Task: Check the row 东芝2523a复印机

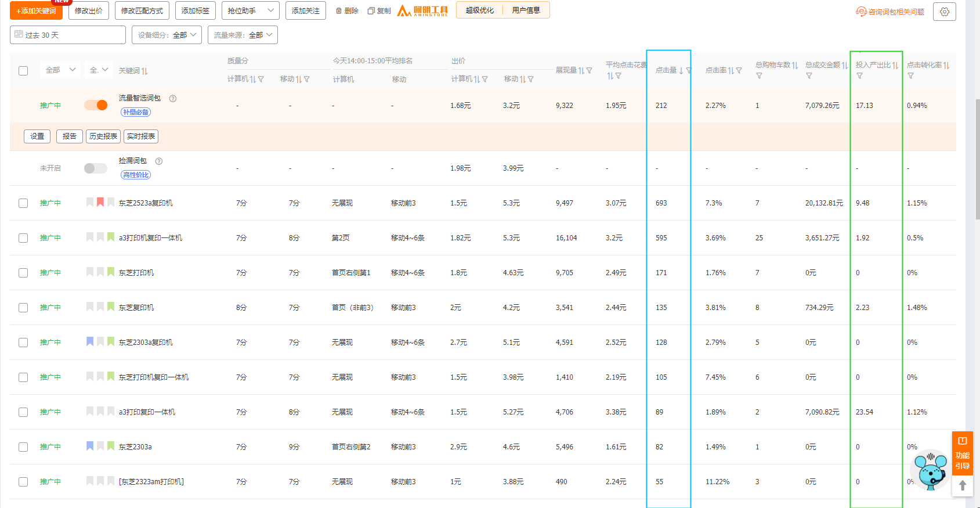Action: pyautogui.click(x=23, y=203)
